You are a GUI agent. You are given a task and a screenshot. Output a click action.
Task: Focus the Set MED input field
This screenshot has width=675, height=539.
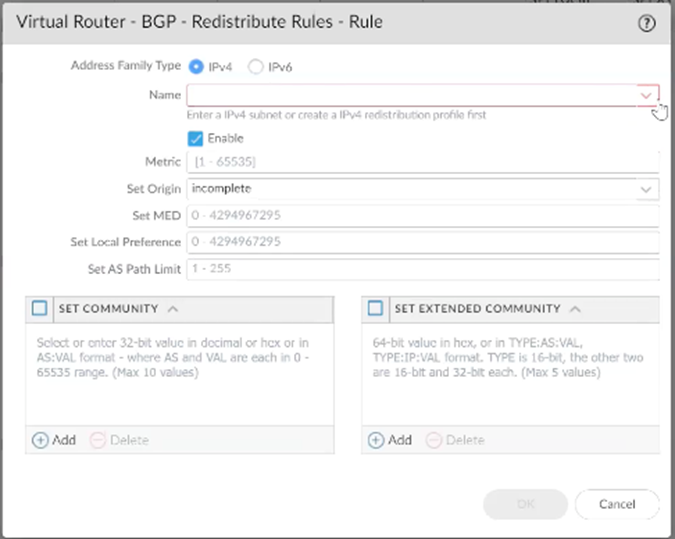[422, 215]
